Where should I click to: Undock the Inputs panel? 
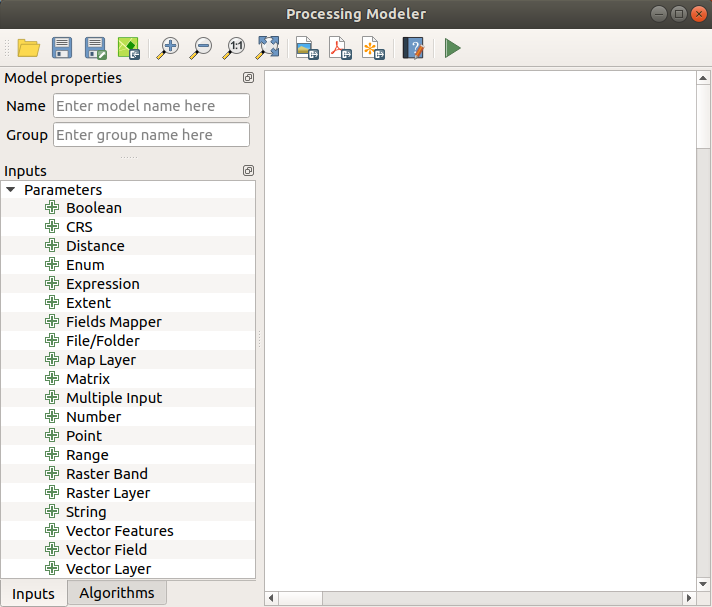pos(248,171)
